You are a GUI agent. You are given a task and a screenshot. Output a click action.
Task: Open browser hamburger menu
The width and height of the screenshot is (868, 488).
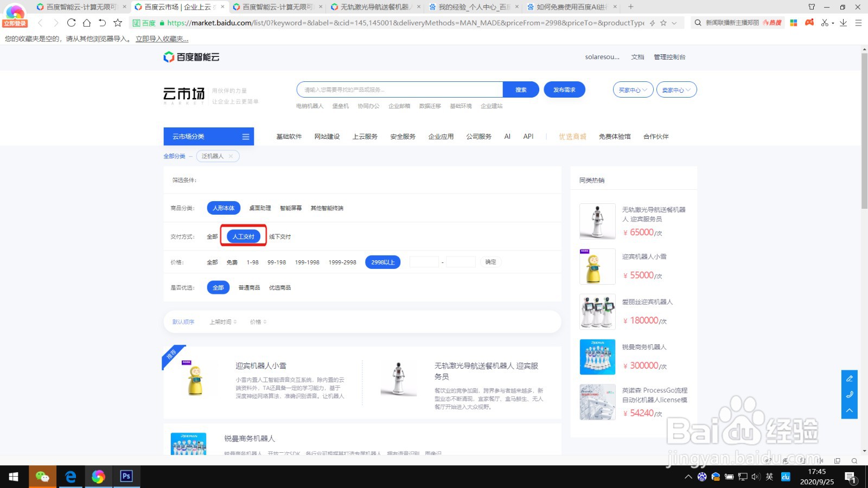point(858,23)
